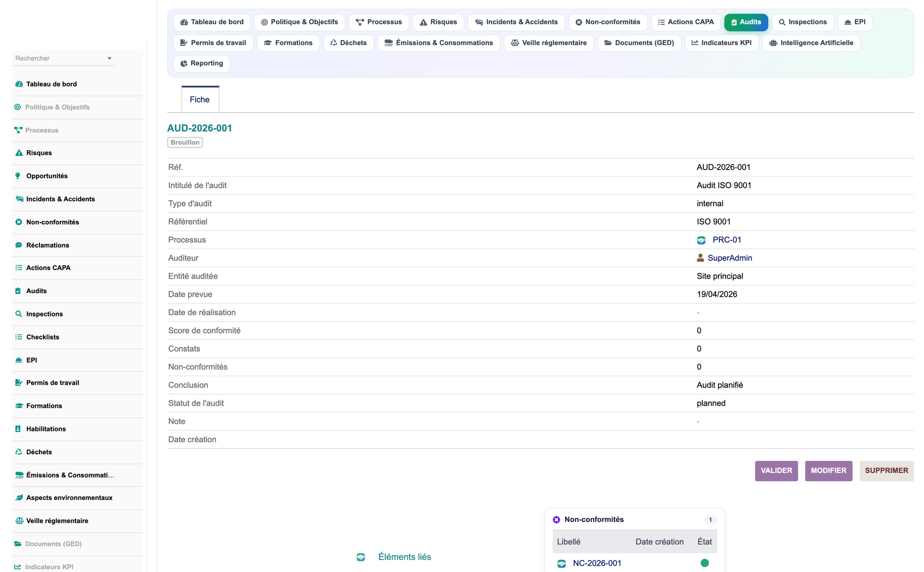This screenshot has height=572, width=924.
Task: Go to the Formations top tab
Action: point(288,43)
